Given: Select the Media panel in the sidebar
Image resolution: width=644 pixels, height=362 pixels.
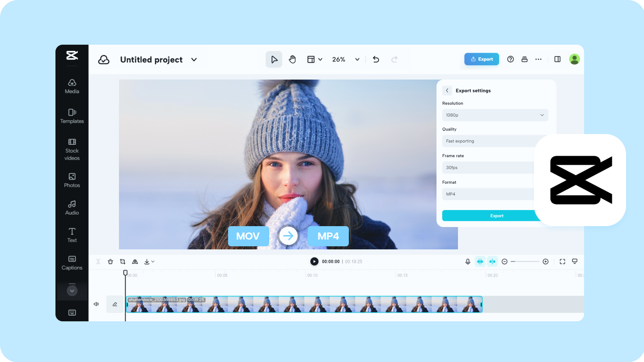Looking at the screenshot, I should point(72,86).
